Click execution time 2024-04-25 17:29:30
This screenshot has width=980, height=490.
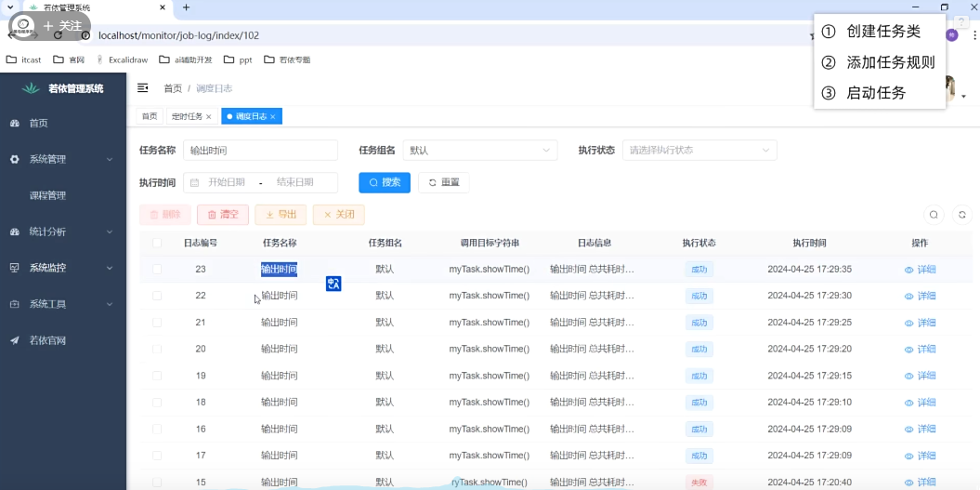click(x=809, y=296)
